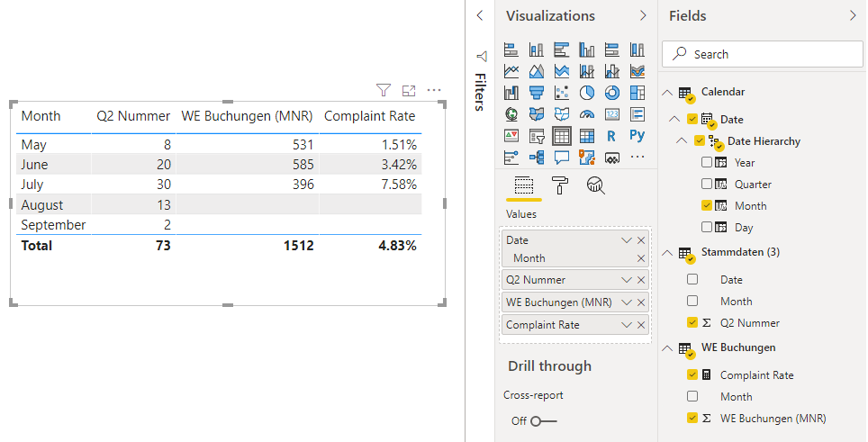Open the visual's filter funnel icon

(383, 90)
